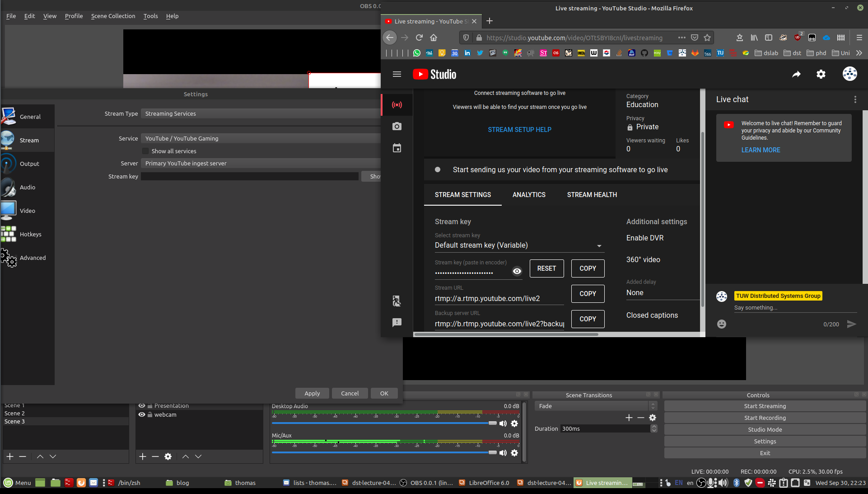Mute Desktop Audio speaker icon
Image resolution: width=868 pixels, height=494 pixels.
click(503, 423)
